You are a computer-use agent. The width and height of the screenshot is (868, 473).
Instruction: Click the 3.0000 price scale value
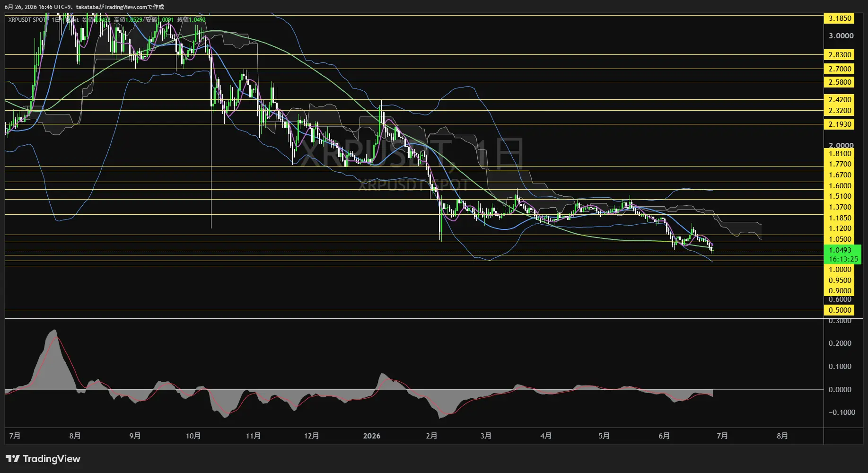pos(841,36)
